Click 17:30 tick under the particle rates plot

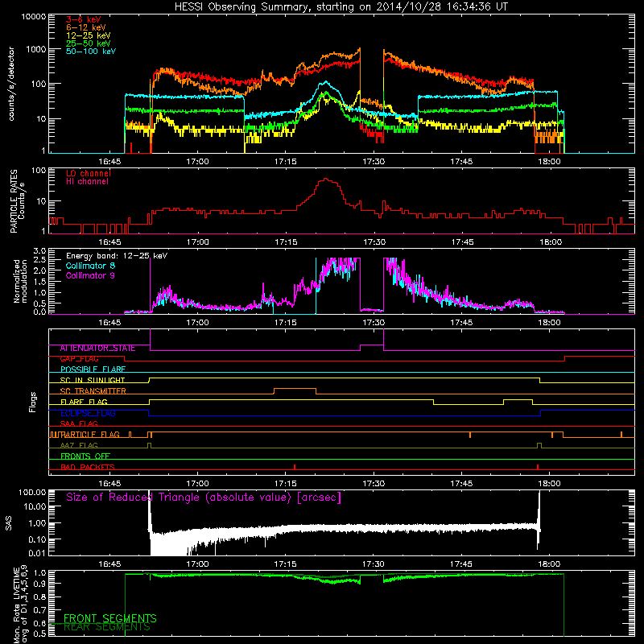click(374, 242)
